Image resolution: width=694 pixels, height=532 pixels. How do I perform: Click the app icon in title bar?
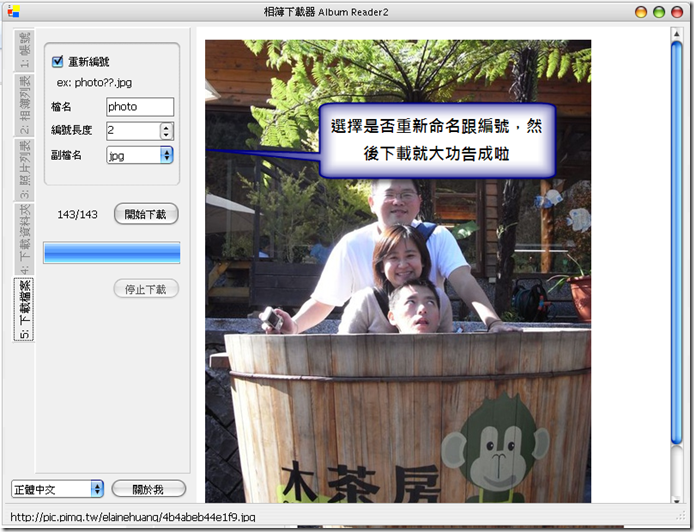point(14,12)
